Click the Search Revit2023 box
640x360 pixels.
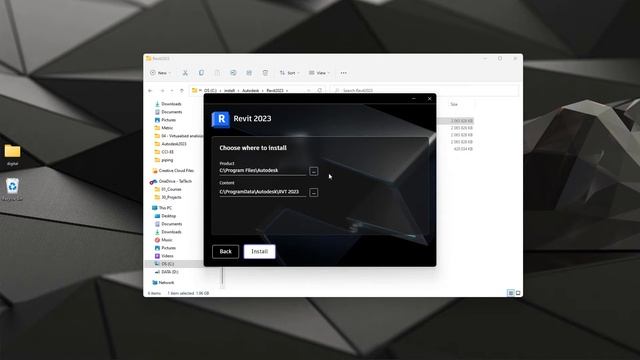pos(424,91)
